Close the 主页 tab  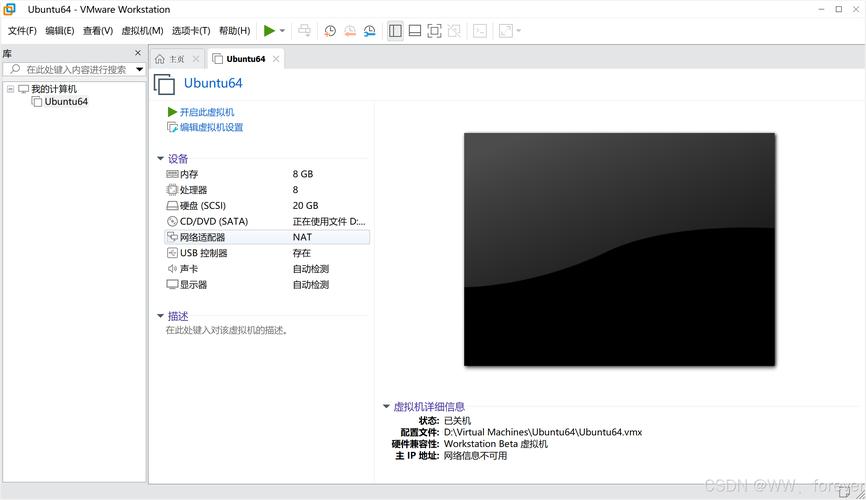(x=196, y=59)
